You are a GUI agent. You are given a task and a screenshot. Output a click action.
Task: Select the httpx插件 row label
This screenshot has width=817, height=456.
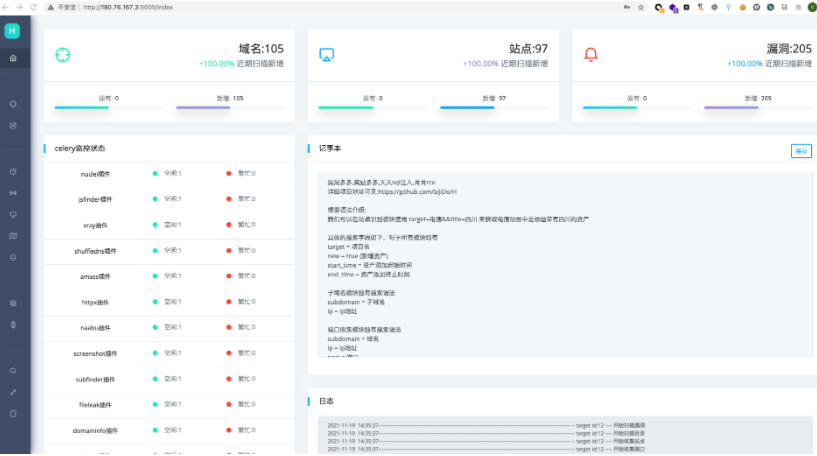[95, 302]
